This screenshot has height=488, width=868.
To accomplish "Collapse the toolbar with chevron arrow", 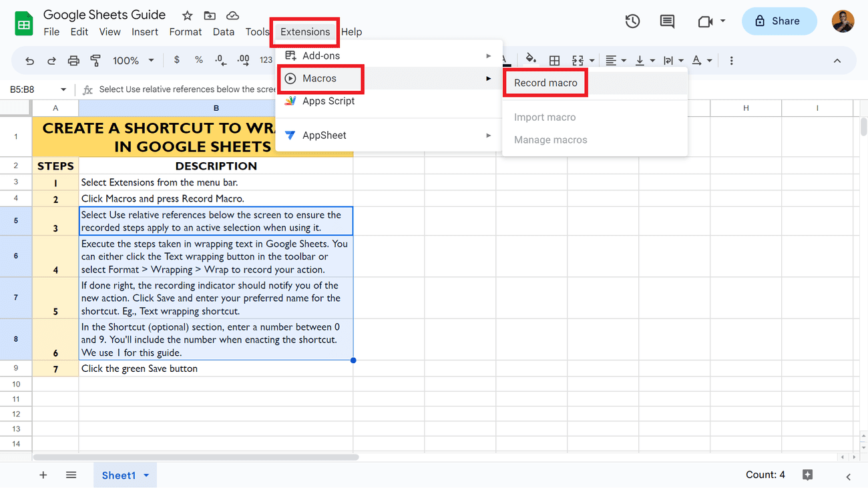I will (x=837, y=61).
